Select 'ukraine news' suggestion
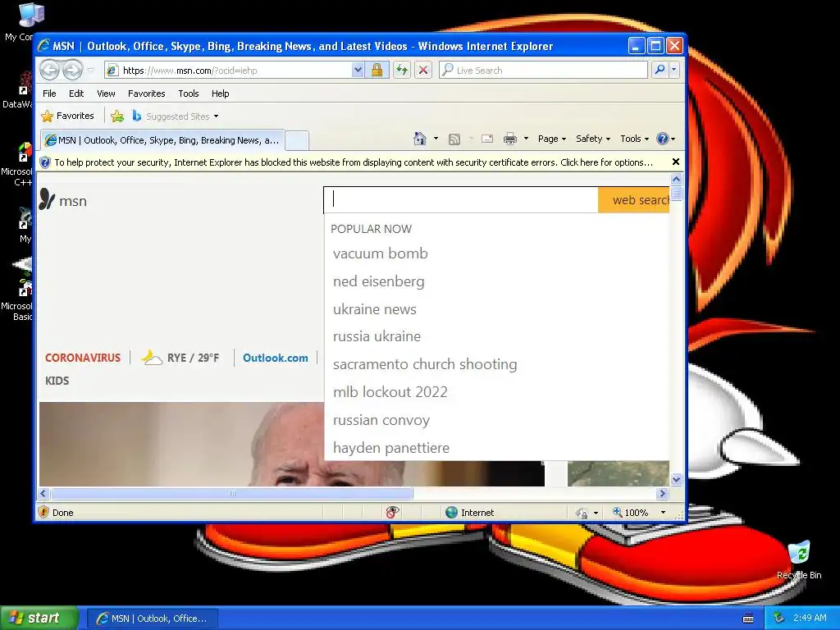Image resolution: width=840 pixels, height=630 pixels. pos(374,309)
